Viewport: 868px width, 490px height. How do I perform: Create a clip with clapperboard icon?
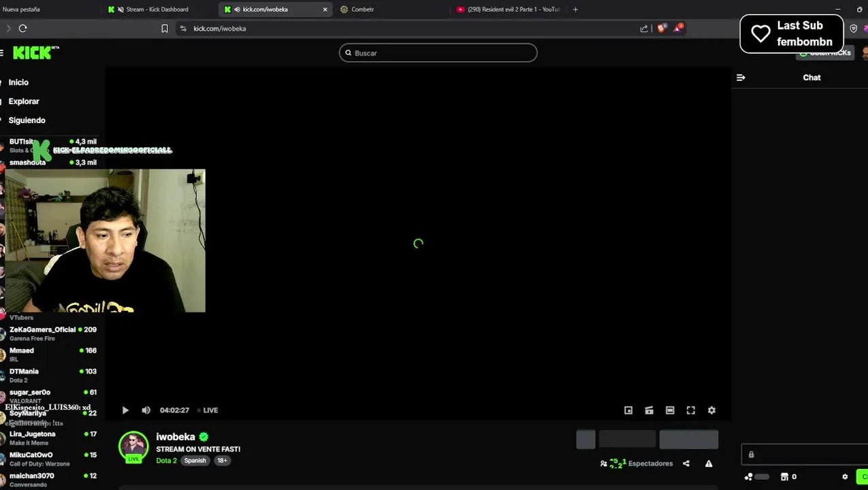[x=649, y=410]
